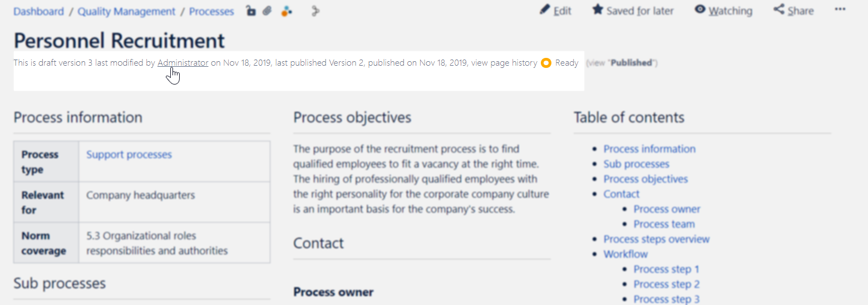Jump to Sub processes in table of contents

point(636,164)
